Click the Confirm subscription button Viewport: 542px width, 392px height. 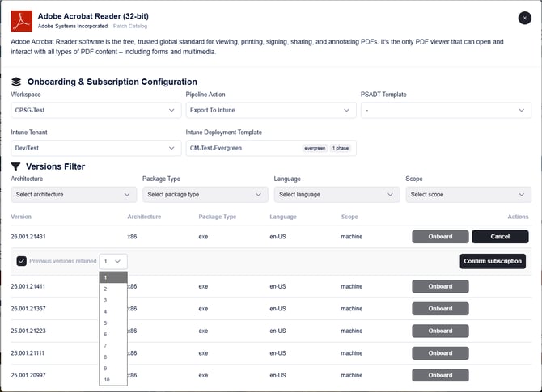(493, 261)
